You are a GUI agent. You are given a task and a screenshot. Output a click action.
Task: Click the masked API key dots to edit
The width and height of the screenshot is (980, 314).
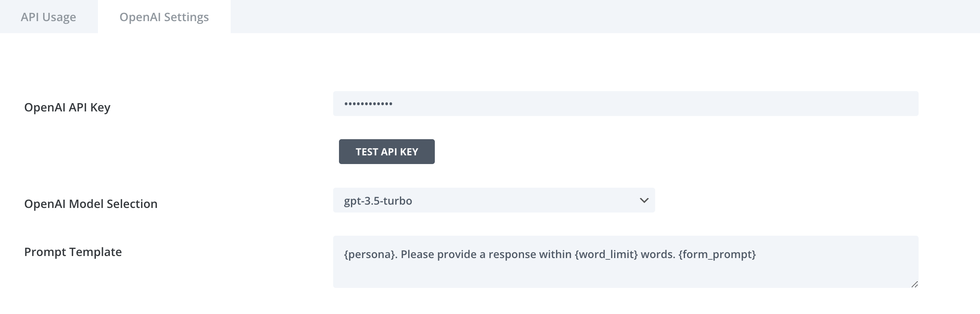click(367, 104)
